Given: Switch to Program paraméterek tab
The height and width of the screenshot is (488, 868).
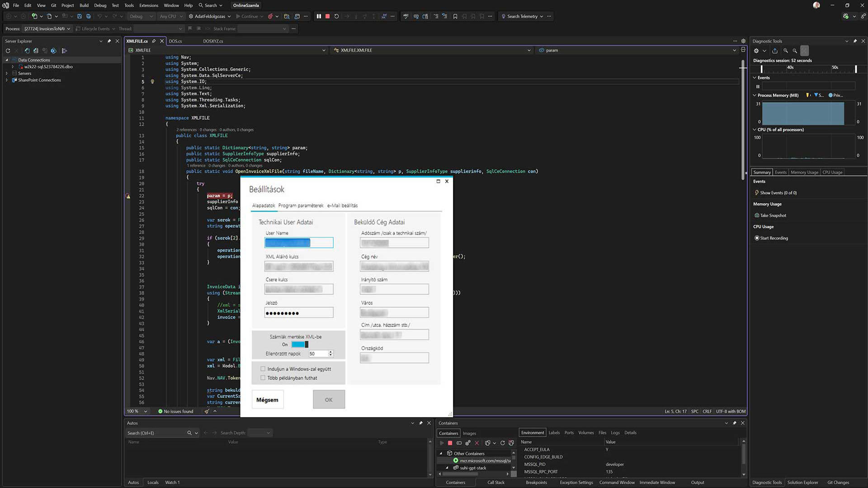Looking at the screenshot, I should click(x=301, y=206).
